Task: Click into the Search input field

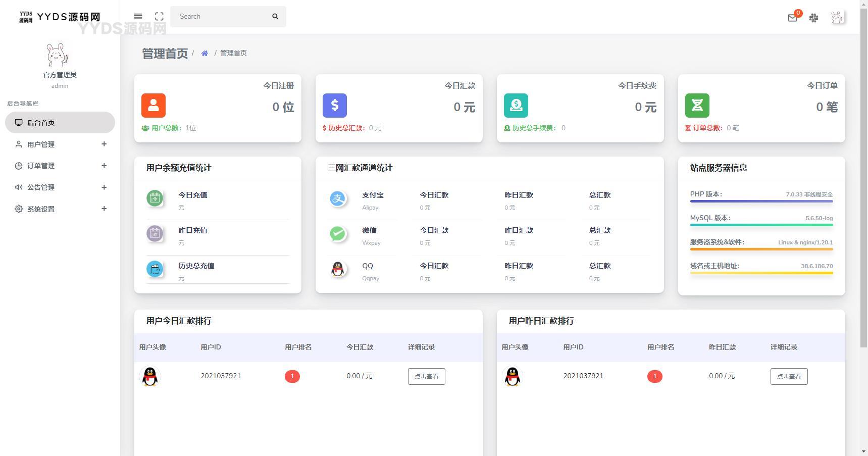Action: [x=220, y=17]
